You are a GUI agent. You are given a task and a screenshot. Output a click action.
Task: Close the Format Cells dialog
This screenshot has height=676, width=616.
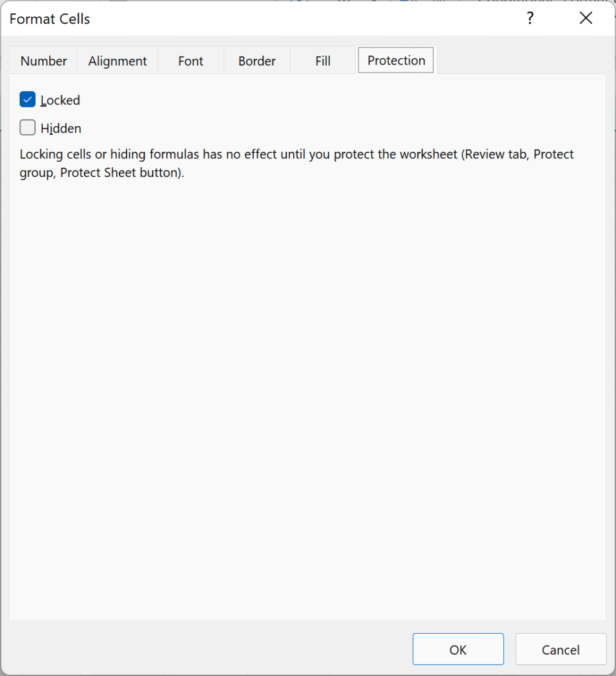[586, 18]
